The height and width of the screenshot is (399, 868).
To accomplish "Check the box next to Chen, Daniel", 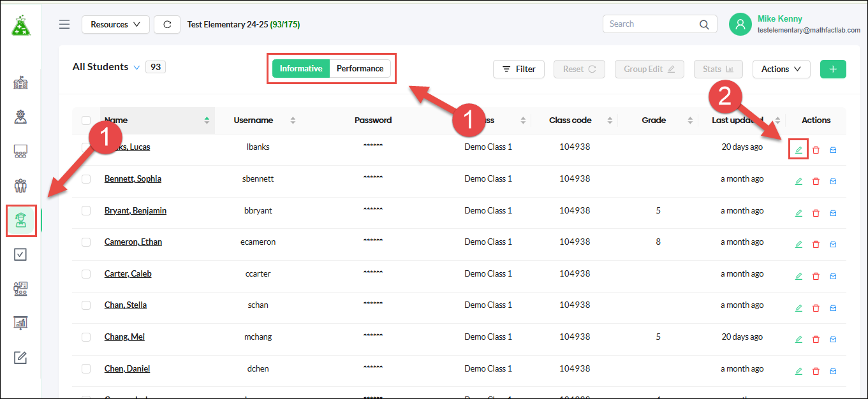I will 86,368.
